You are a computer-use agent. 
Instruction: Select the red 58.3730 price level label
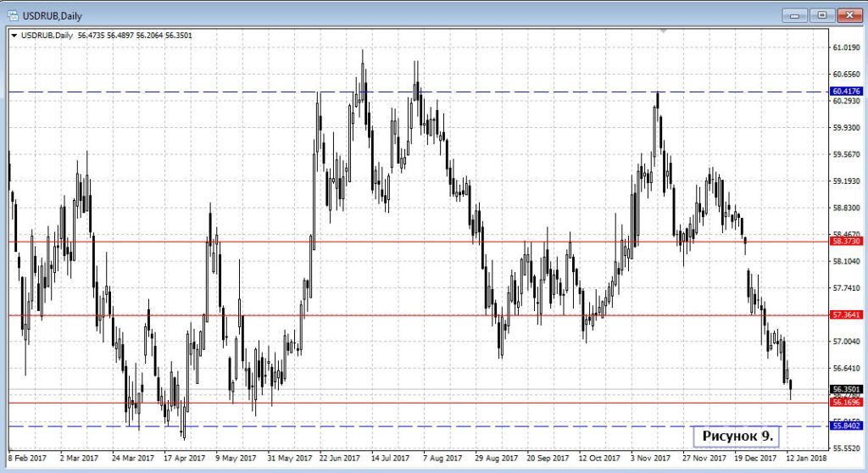(847, 242)
